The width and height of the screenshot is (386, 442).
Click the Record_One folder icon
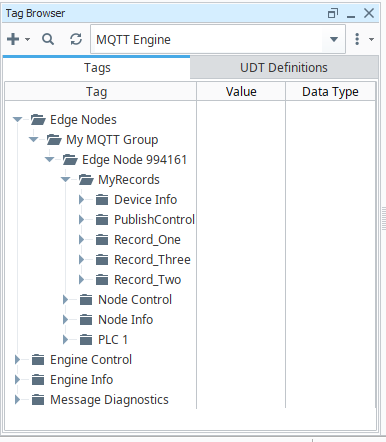(102, 239)
